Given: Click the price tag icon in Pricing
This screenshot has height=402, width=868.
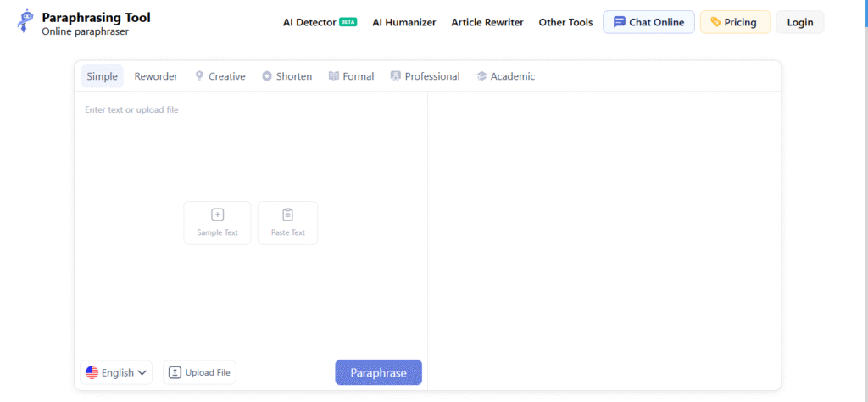Looking at the screenshot, I should [715, 22].
